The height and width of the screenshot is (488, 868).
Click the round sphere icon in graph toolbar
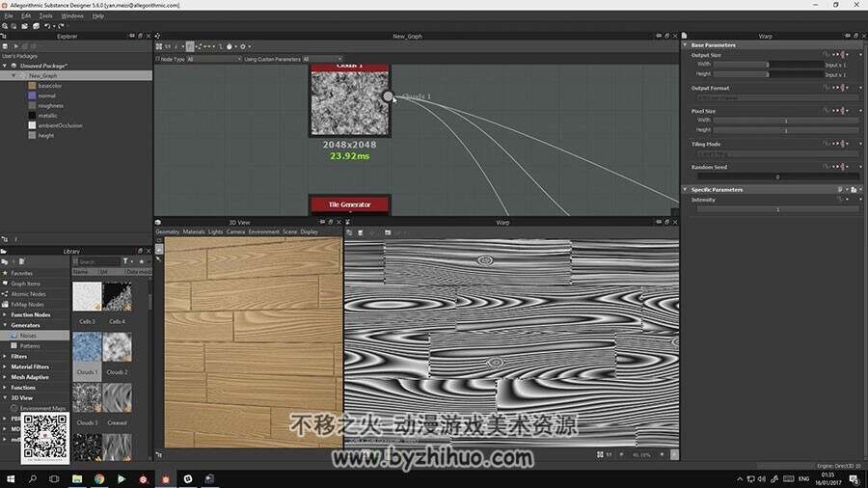click(x=230, y=46)
